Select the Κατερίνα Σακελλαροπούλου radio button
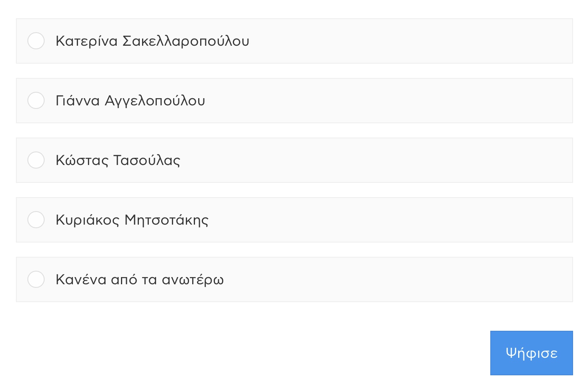Image resolution: width=587 pixels, height=392 pixels. coord(36,41)
